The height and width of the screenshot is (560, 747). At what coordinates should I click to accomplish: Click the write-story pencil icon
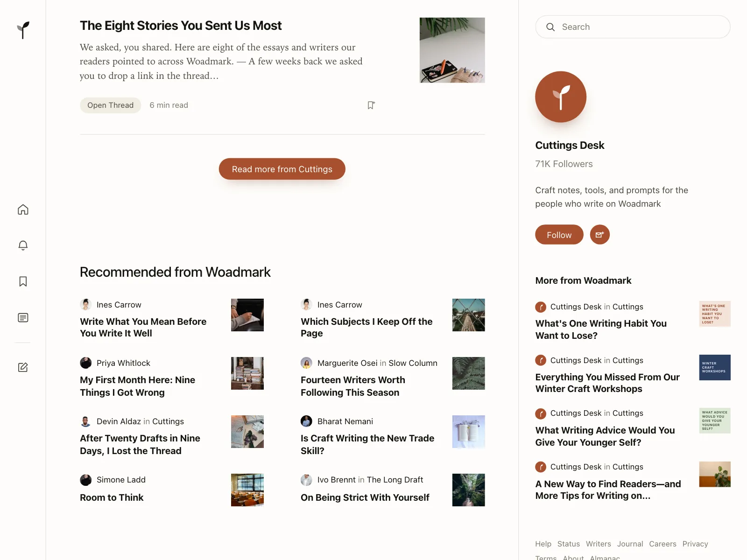23,367
